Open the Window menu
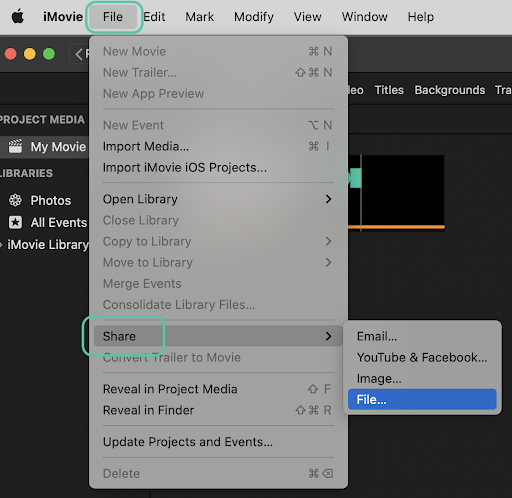The image size is (512, 498). pyautogui.click(x=364, y=17)
